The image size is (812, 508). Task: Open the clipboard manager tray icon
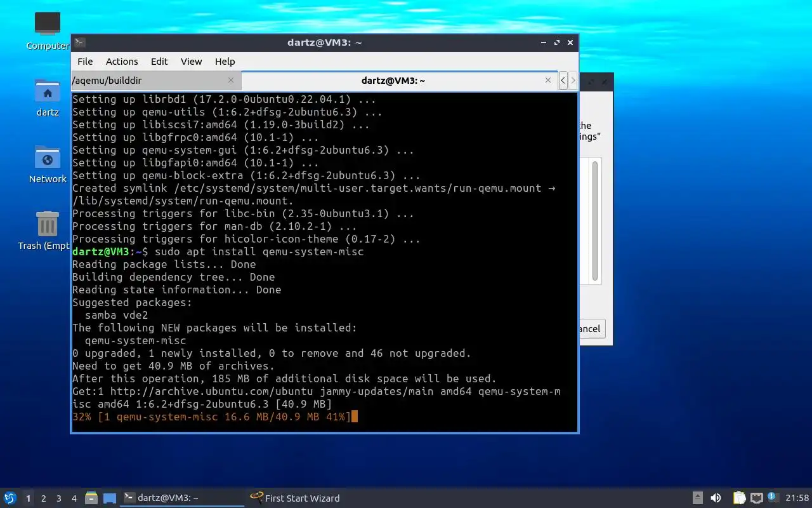(740, 498)
